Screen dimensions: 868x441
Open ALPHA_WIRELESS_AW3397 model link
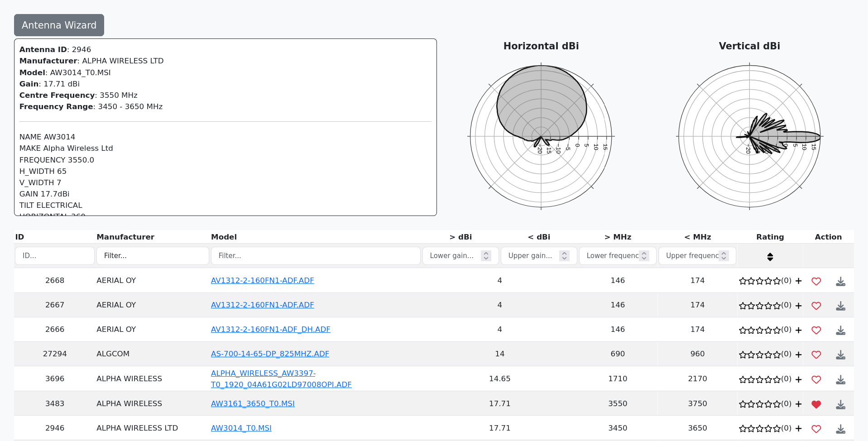pos(281,379)
